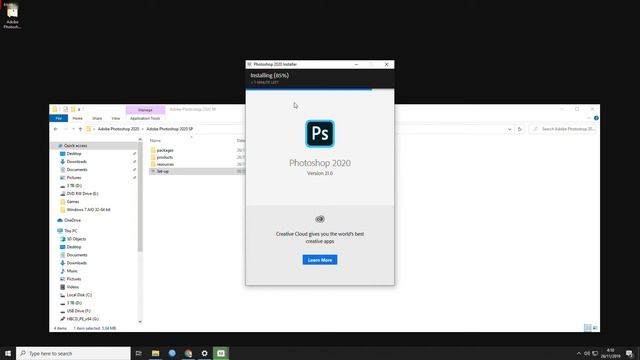This screenshot has height=360, width=640.
Task: Click the Search Adobe Photoshop field
Action: [x=563, y=129]
